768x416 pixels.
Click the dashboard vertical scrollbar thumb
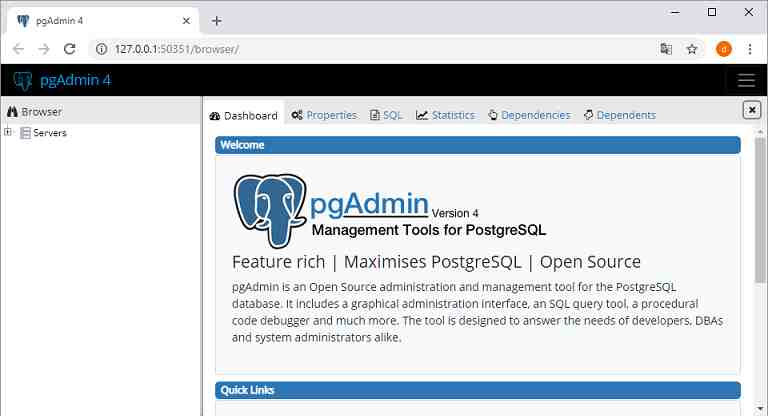pos(760,211)
